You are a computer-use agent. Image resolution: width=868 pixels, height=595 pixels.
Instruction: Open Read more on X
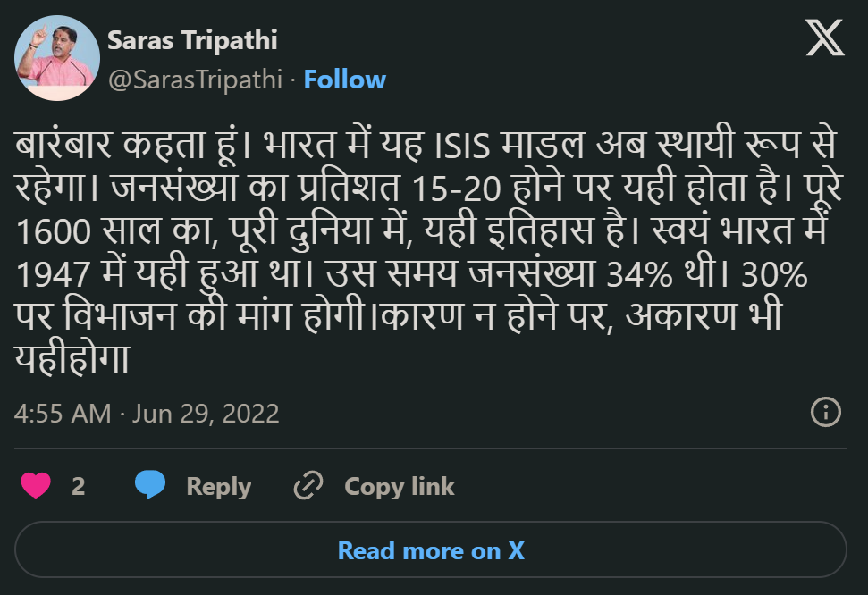point(431,549)
